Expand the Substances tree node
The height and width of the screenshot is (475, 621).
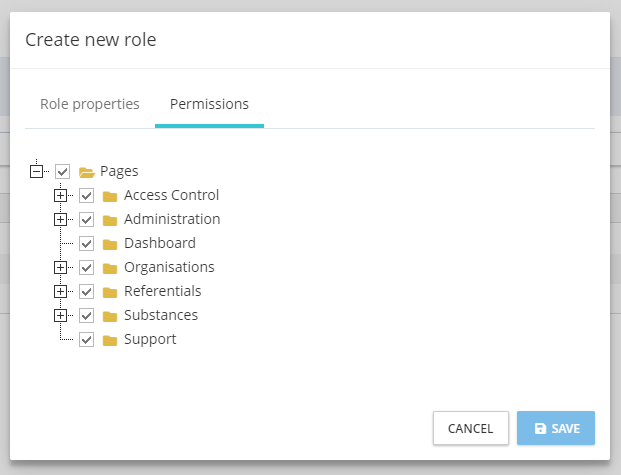coord(61,316)
